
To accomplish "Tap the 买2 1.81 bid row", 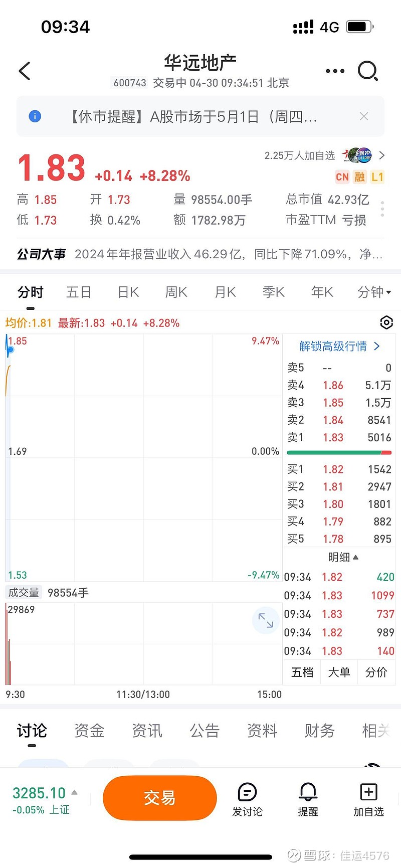I will (339, 487).
